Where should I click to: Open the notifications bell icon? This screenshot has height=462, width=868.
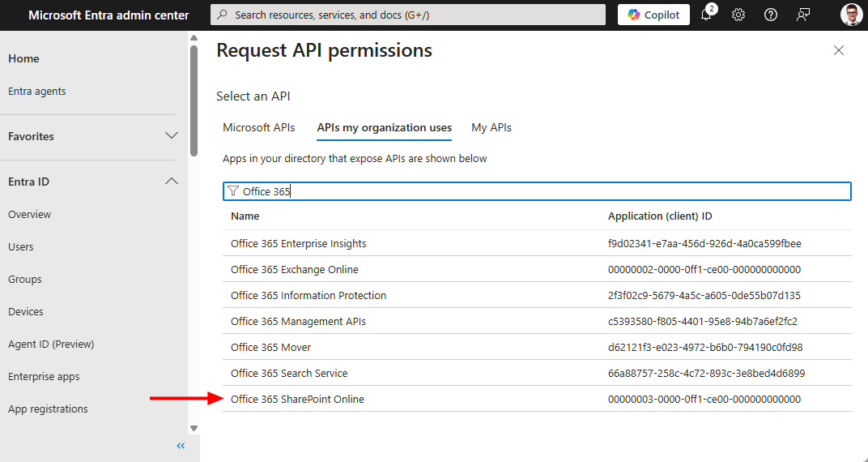point(706,15)
